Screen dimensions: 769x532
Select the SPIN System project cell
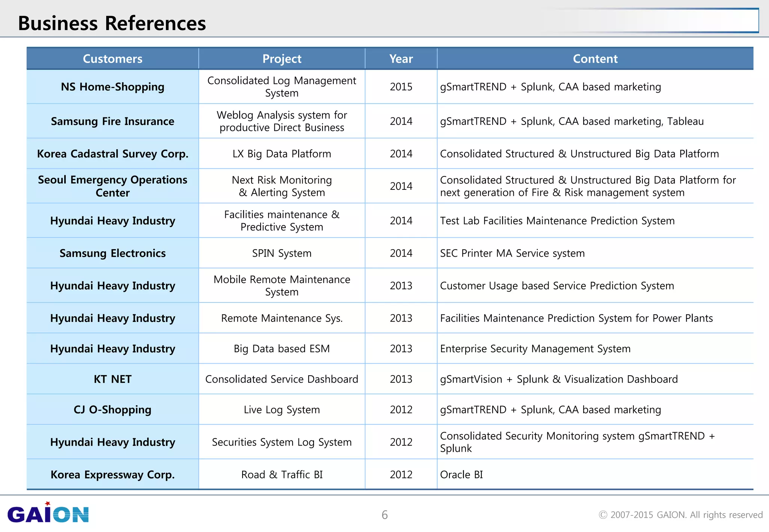click(x=282, y=253)
